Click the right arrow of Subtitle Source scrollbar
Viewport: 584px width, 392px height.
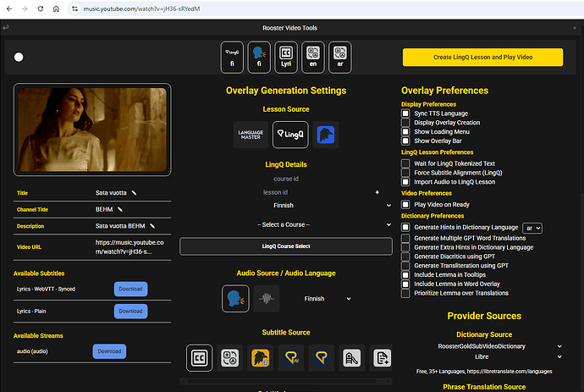[x=389, y=381]
